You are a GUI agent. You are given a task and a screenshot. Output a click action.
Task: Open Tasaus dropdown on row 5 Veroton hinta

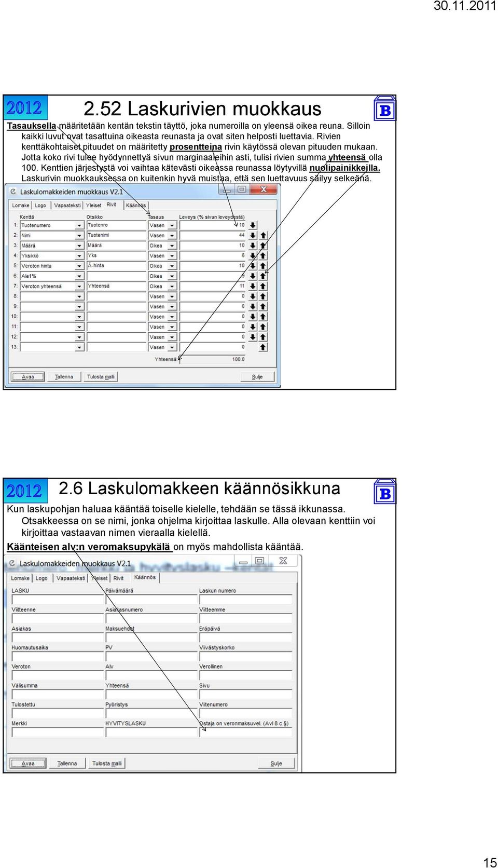[x=172, y=266]
